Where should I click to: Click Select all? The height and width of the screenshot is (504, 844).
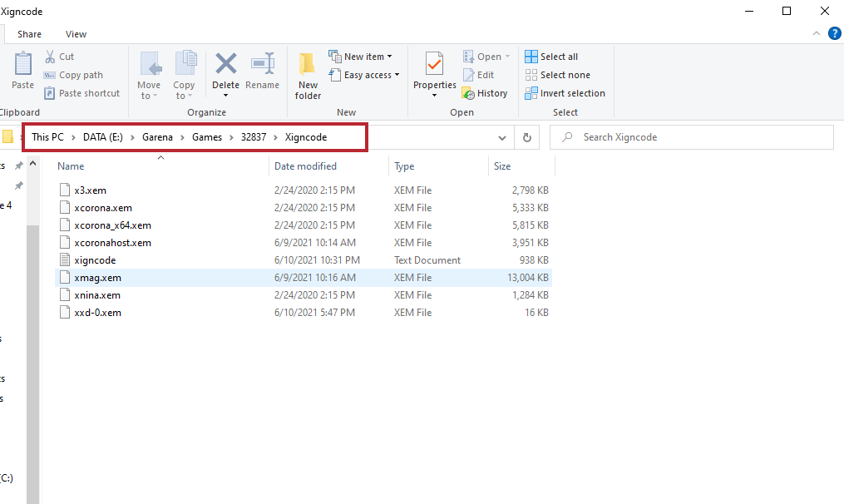(551, 57)
